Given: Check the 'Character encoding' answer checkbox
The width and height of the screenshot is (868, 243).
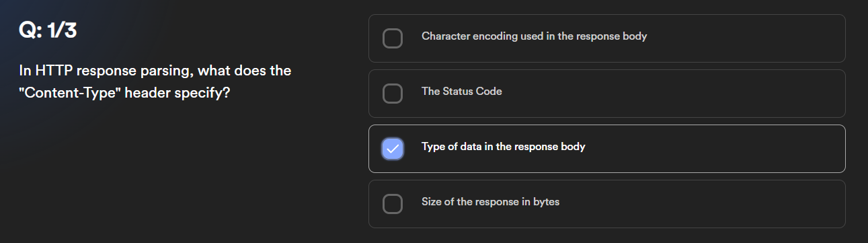Looking at the screenshot, I should (393, 38).
